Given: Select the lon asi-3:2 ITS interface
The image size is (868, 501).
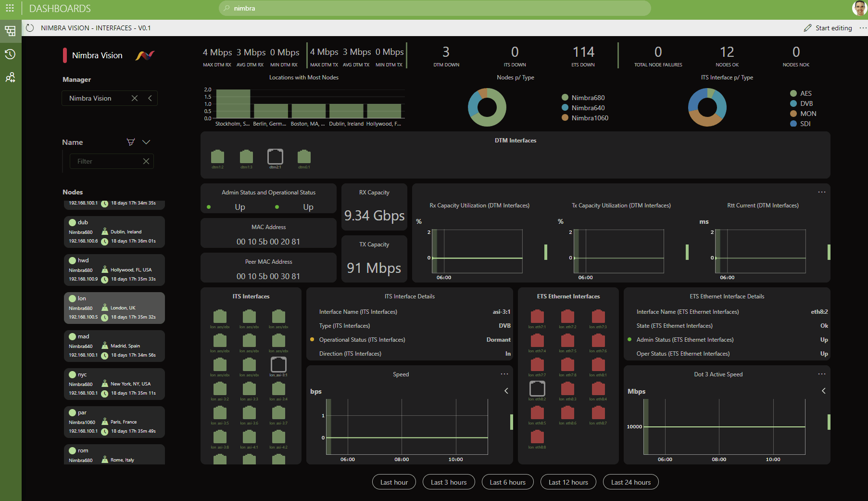Looking at the screenshot, I should [220, 389].
